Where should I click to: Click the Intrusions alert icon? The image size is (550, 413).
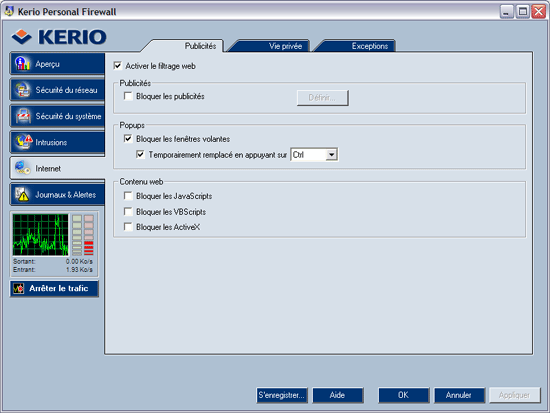point(24,142)
